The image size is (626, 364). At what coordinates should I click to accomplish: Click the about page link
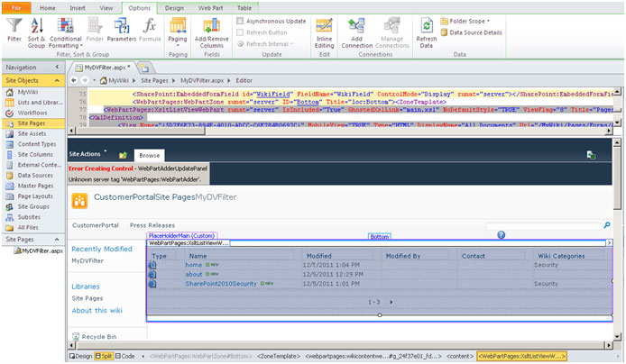pyautogui.click(x=194, y=274)
